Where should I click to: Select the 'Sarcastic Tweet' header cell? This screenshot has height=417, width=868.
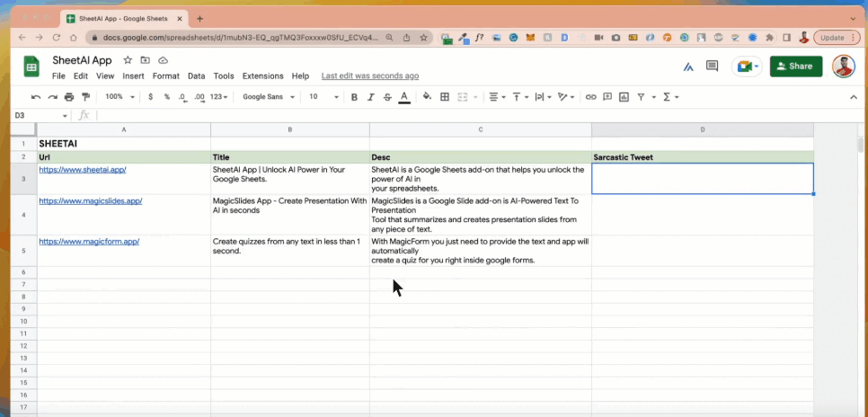703,157
